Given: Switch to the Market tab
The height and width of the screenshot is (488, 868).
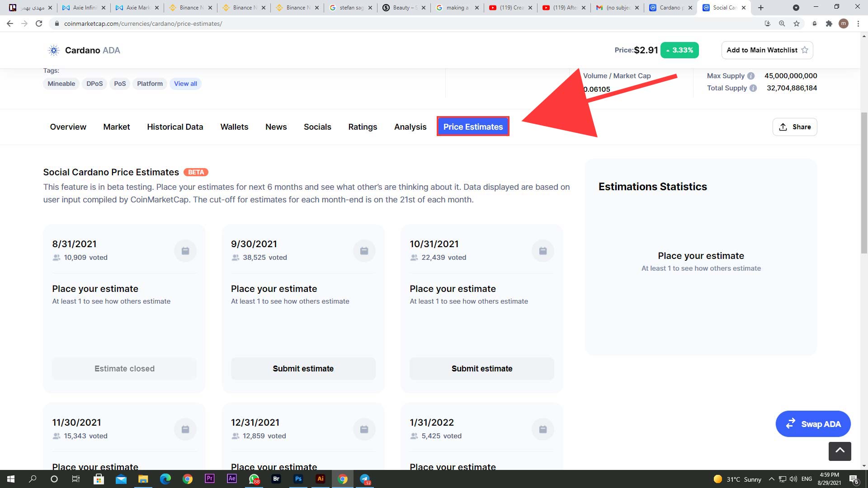Looking at the screenshot, I should click(117, 127).
